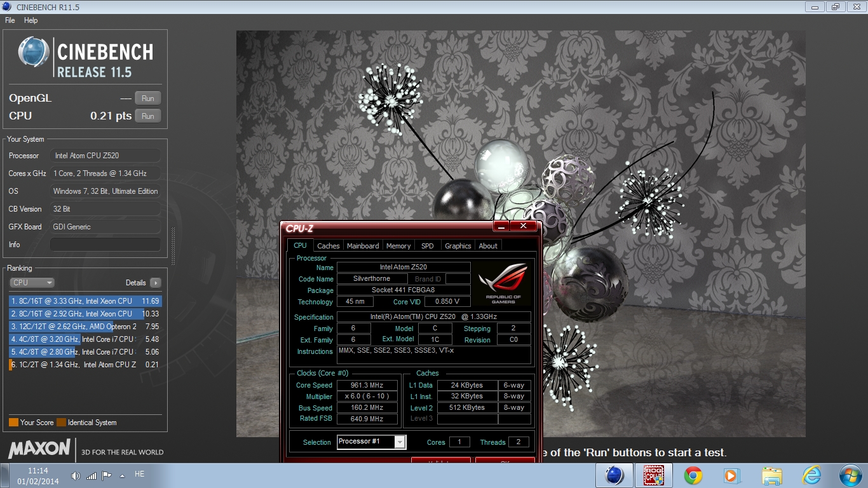Open the Memory tab in CPU-Z
The image size is (868, 488).
398,246
